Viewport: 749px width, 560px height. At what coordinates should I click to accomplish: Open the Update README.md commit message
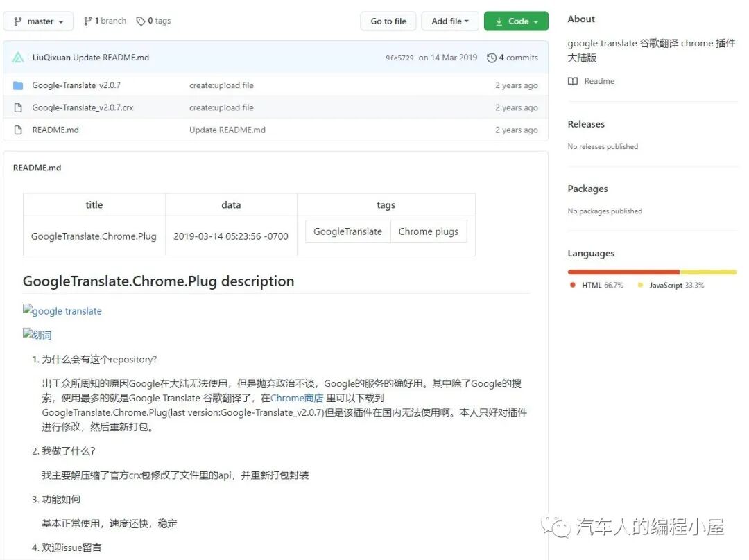tap(111, 58)
